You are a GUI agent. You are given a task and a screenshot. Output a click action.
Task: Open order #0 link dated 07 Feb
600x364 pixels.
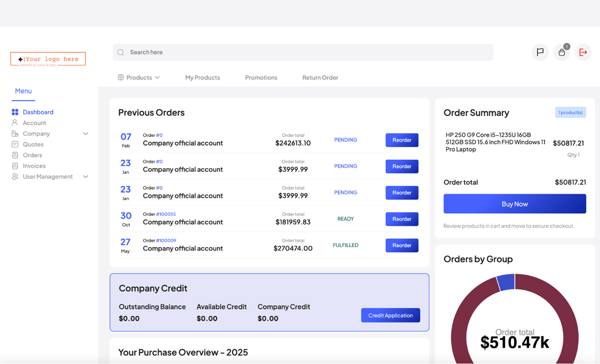coord(159,135)
